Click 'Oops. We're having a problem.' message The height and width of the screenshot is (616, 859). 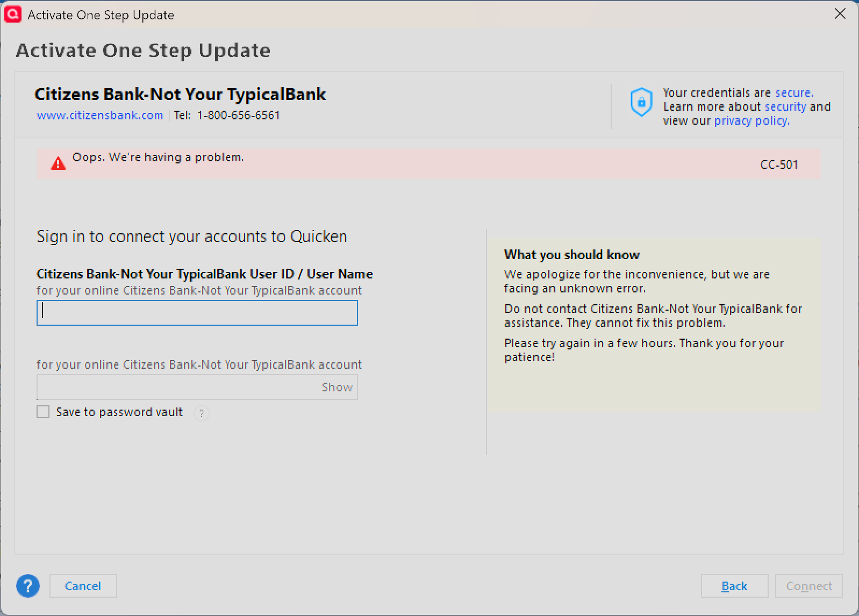pyautogui.click(x=158, y=157)
